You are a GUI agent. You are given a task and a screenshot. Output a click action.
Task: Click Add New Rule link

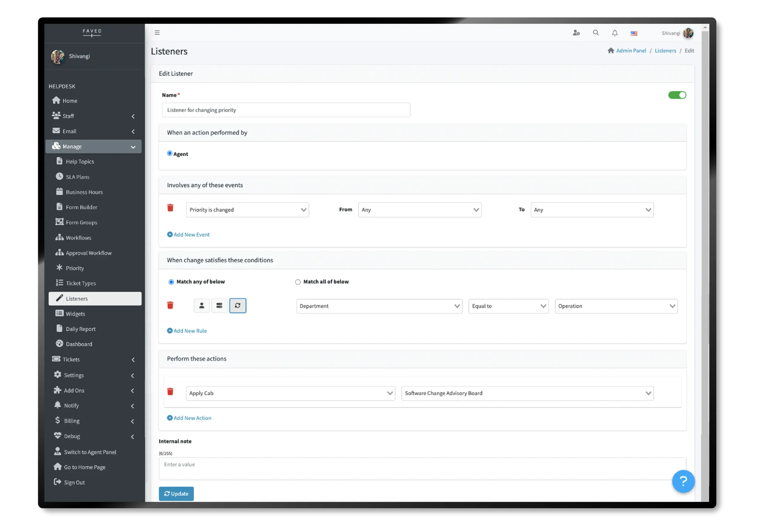click(x=187, y=331)
